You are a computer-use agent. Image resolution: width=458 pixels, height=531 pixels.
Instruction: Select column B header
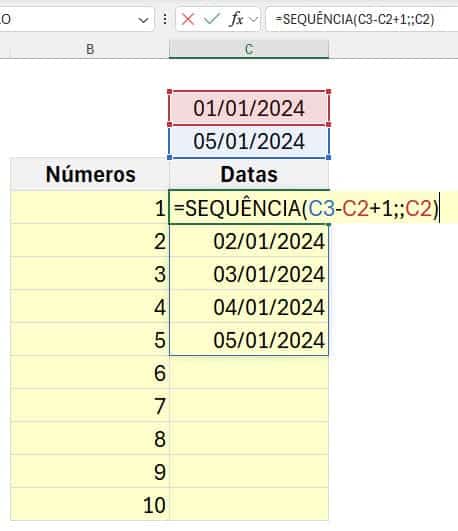pyautogui.click(x=90, y=49)
